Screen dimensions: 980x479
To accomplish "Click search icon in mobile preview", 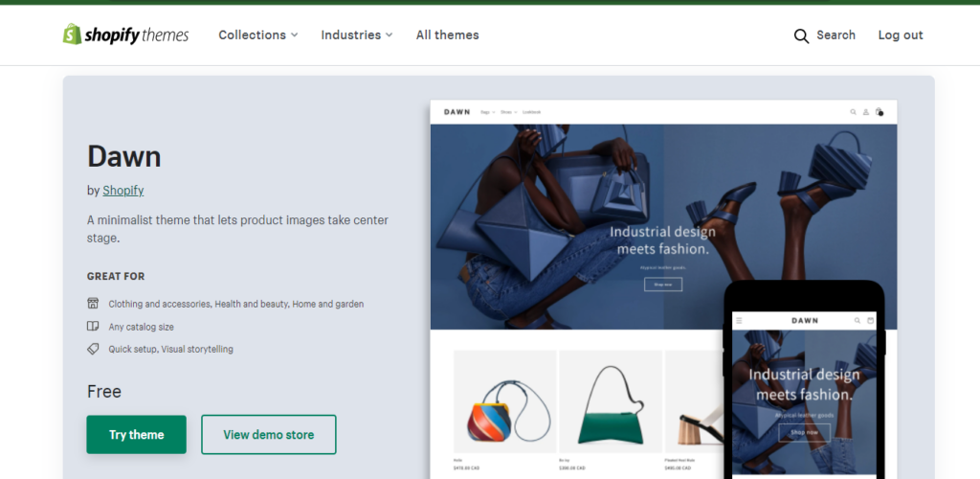I will (x=857, y=320).
